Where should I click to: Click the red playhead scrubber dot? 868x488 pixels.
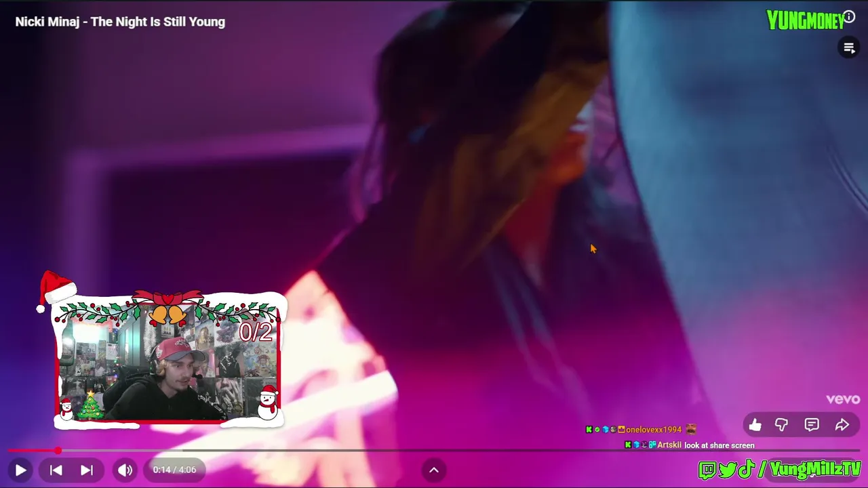(x=58, y=450)
